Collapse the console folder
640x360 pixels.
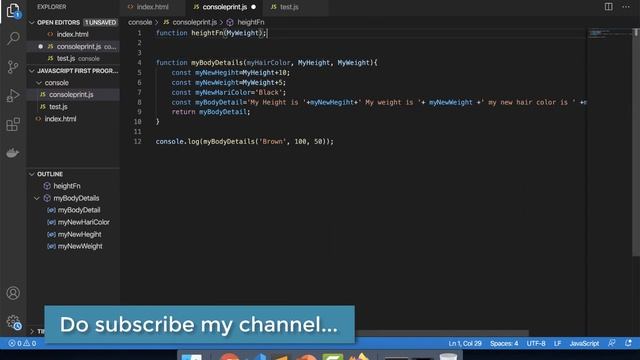click(39, 83)
